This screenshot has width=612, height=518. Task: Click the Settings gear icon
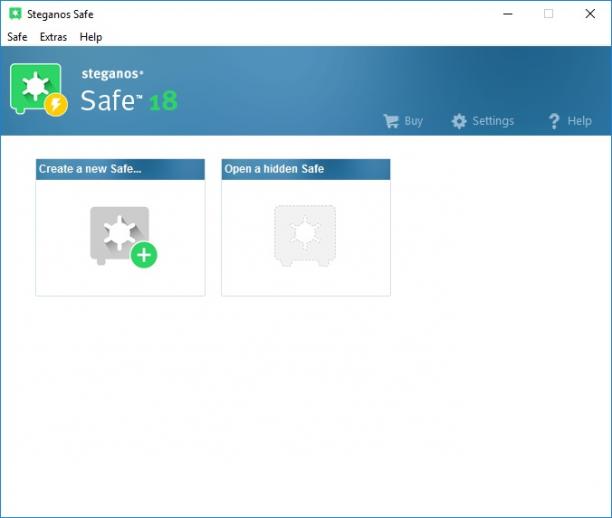point(459,121)
